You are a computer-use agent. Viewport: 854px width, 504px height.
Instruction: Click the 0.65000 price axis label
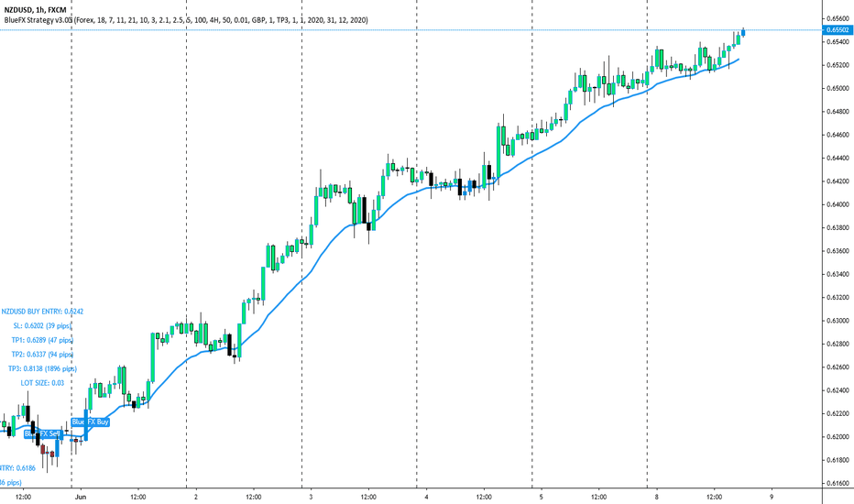[x=838, y=88]
